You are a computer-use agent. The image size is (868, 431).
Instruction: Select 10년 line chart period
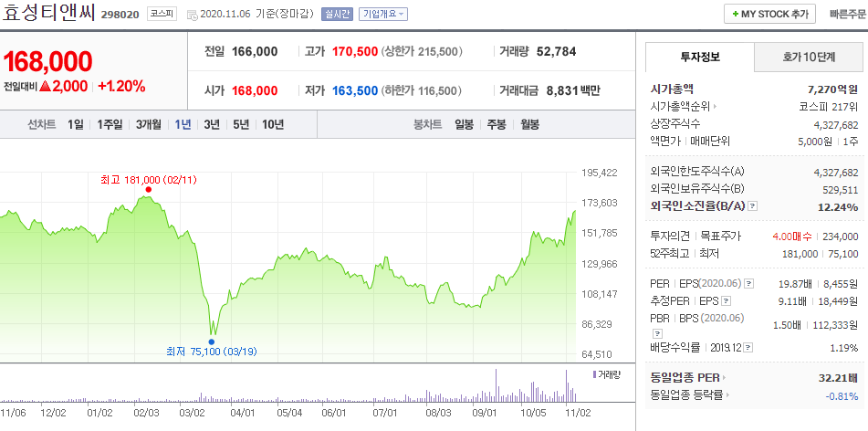click(273, 125)
